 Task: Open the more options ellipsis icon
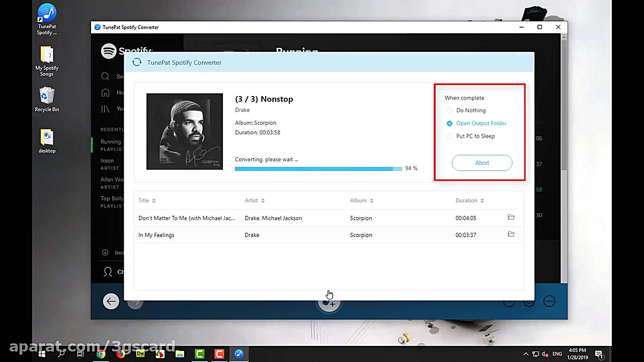[x=549, y=301]
